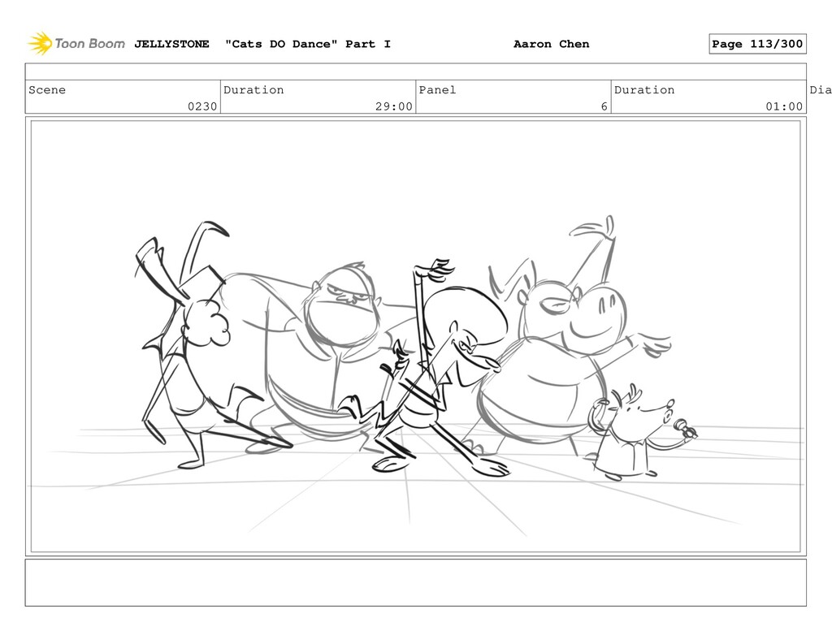The width and height of the screenshot is (832, 644).
Task: Select the panel number 6
Action: (604, 106)
